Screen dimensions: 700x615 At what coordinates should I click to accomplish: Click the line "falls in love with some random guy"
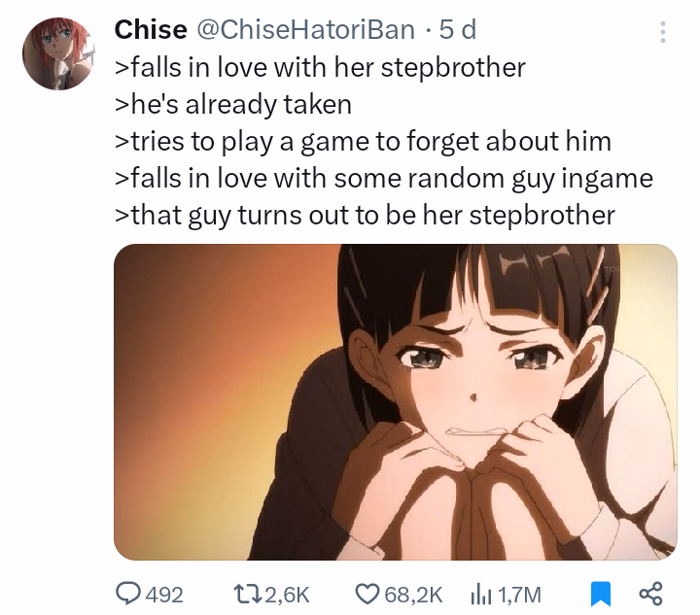coord(384,179)
